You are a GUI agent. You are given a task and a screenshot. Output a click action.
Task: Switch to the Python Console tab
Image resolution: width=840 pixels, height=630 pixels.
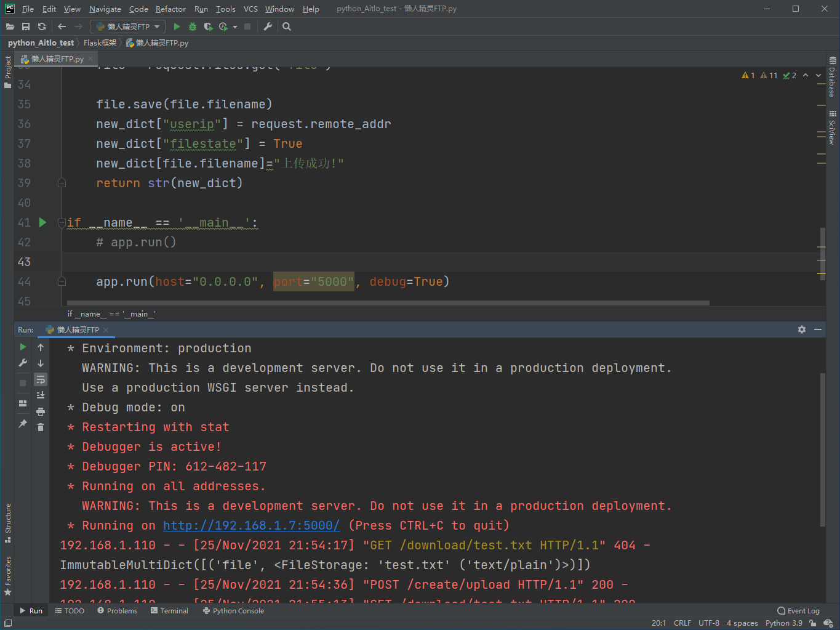[233, 611]
